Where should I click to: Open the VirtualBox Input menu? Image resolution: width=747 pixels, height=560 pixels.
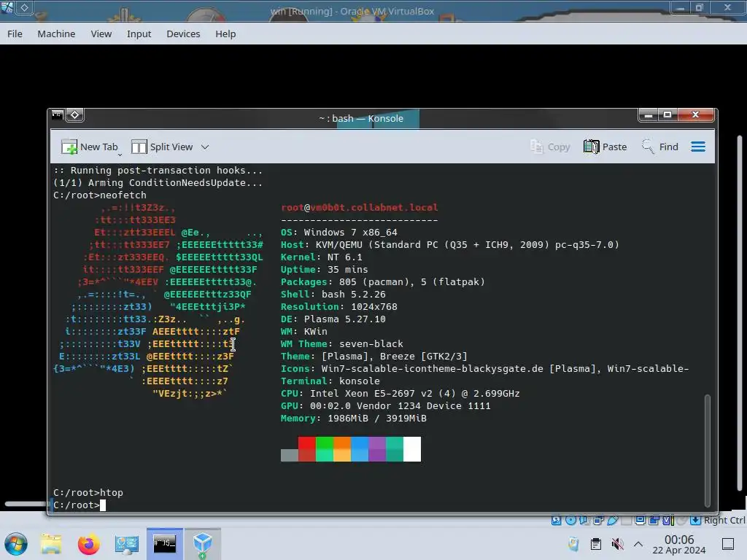click(x=139, y=34)
